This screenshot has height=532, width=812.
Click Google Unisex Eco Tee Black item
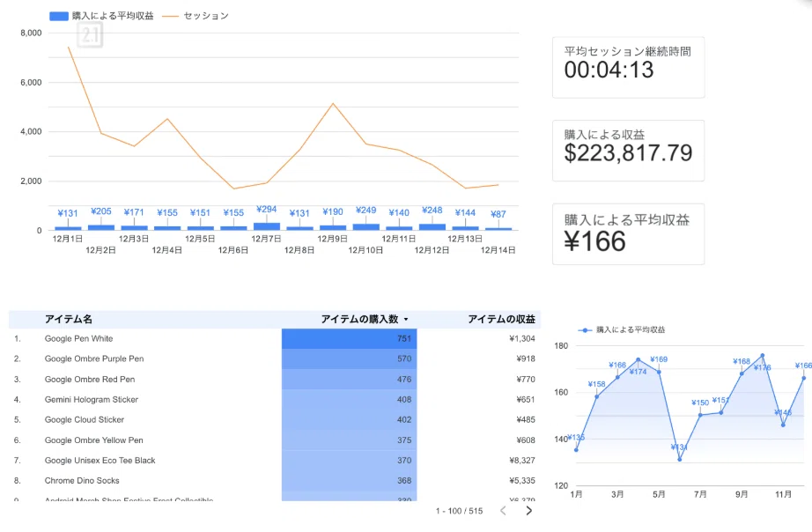point(100,461)
